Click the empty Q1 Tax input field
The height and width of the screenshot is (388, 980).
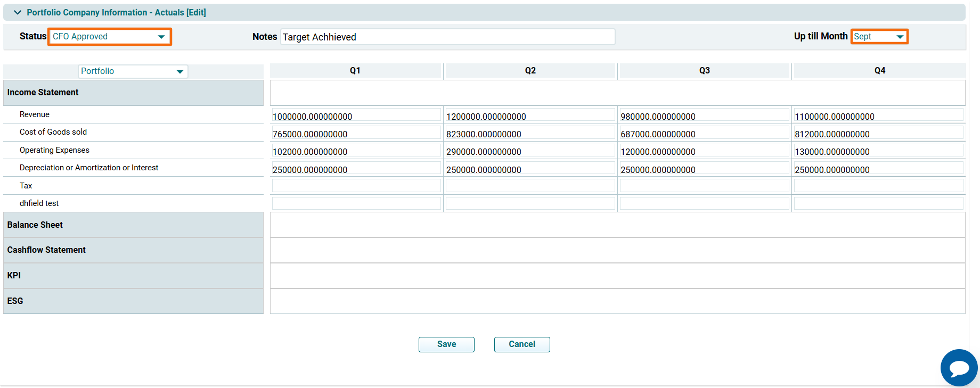coord(356,186)
